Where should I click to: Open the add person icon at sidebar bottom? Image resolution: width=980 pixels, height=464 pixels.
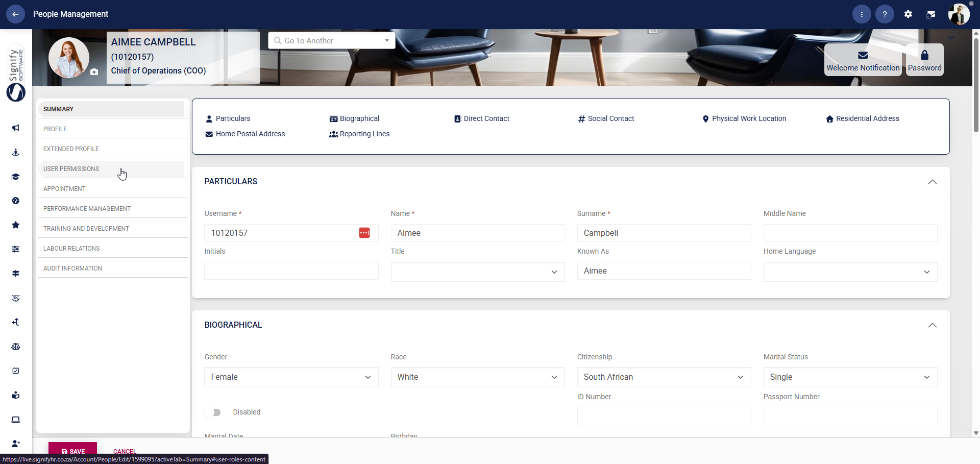pos(15,444)
